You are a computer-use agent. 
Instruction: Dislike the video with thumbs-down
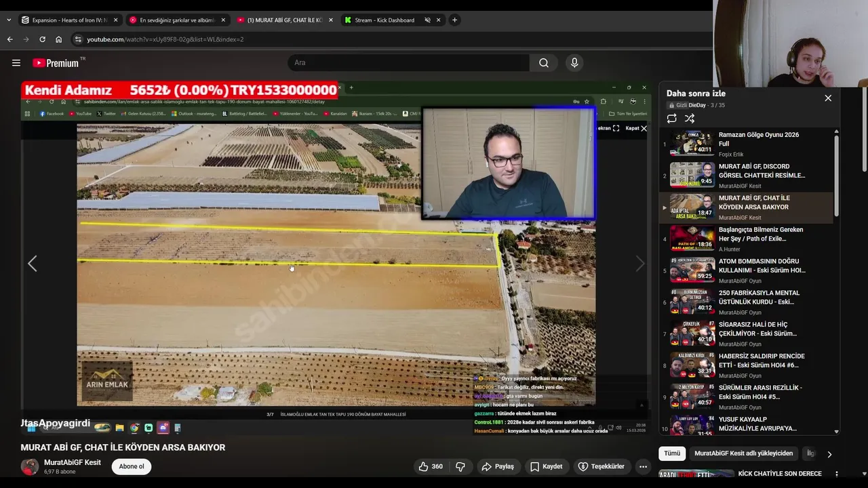(460, 466)
